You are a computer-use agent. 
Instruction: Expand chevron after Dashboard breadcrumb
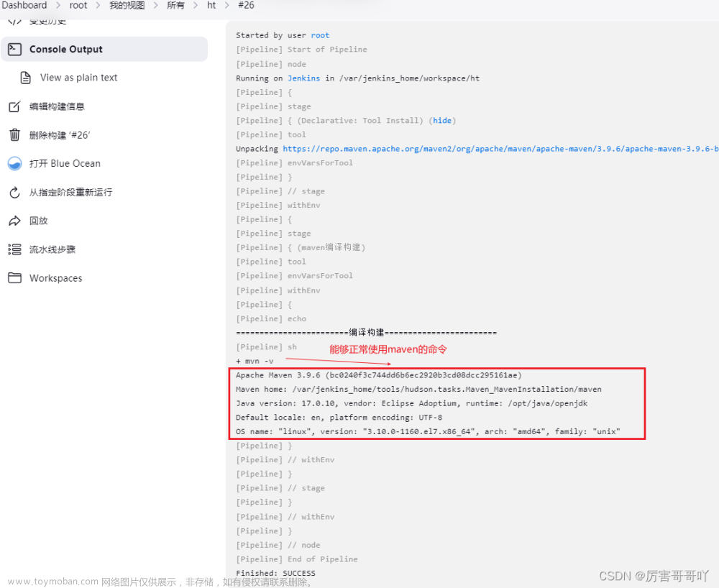(x=58, y=6)
